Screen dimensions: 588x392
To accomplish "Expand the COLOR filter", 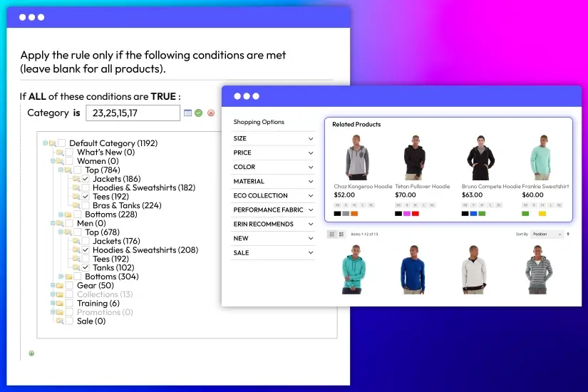I will point(273,167).
